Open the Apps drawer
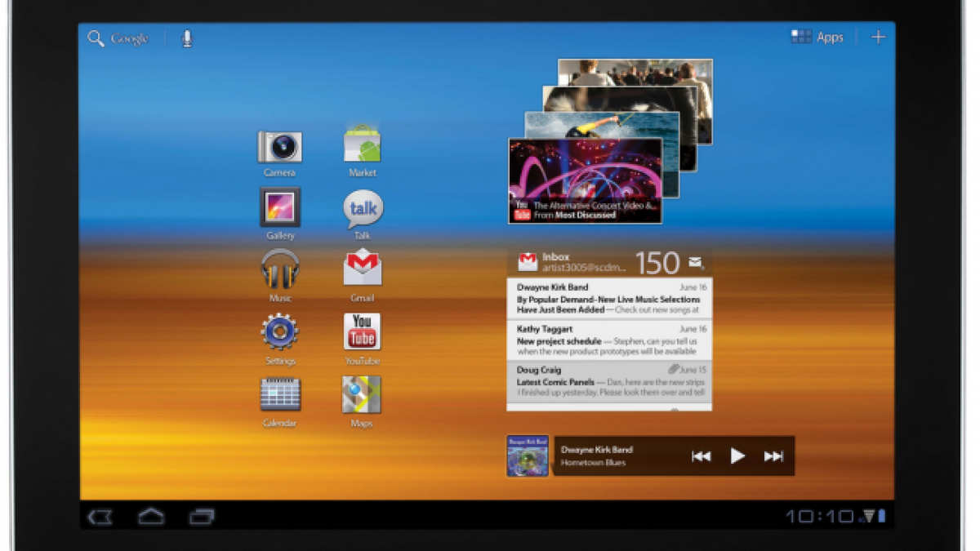 (x=817, y=37)
